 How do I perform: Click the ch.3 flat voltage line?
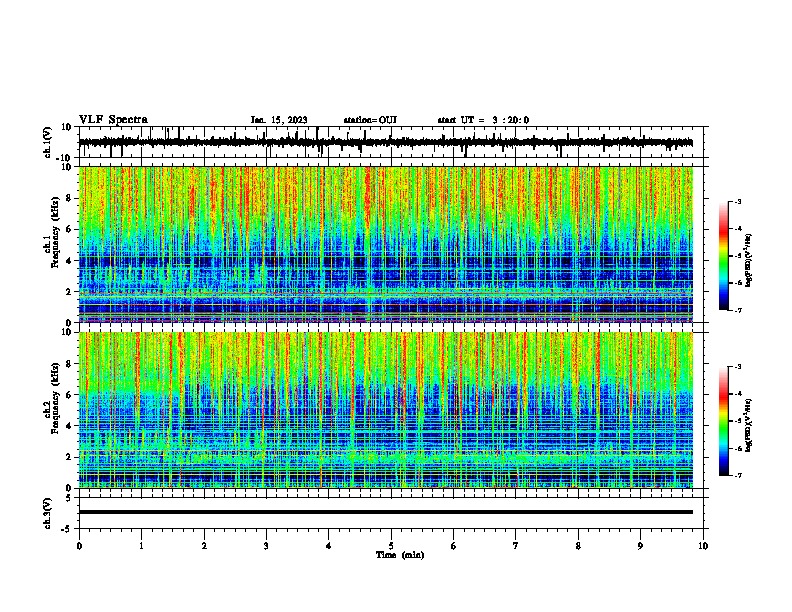click(x=386, y=512)
